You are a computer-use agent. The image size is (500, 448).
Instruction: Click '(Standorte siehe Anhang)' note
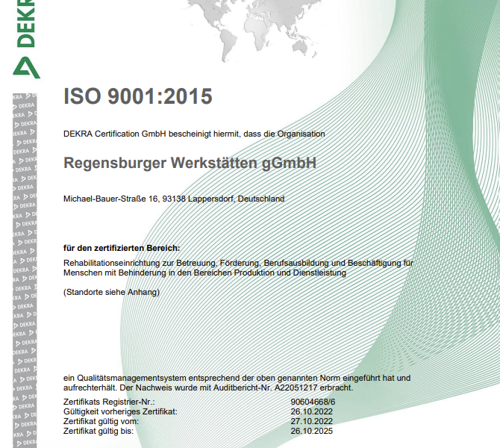[111, 292]
